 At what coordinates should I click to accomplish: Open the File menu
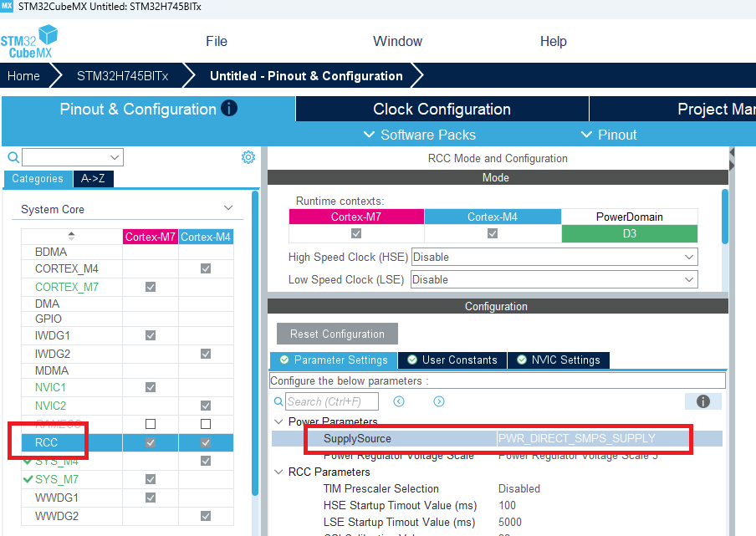coord(217,42)
